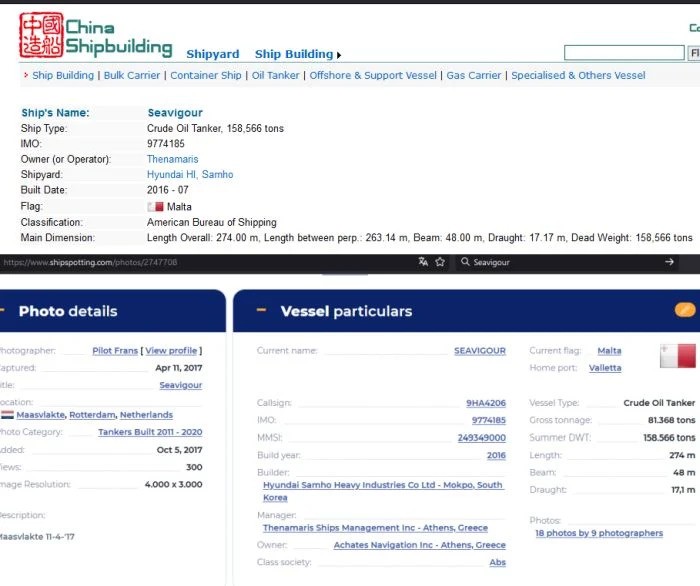Click MMSI 249349000 link
This screenshot has height=586, width=700.
click(482, 438)
